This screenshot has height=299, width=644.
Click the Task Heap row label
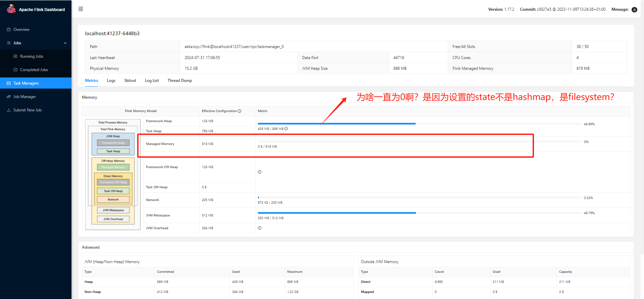154,131
